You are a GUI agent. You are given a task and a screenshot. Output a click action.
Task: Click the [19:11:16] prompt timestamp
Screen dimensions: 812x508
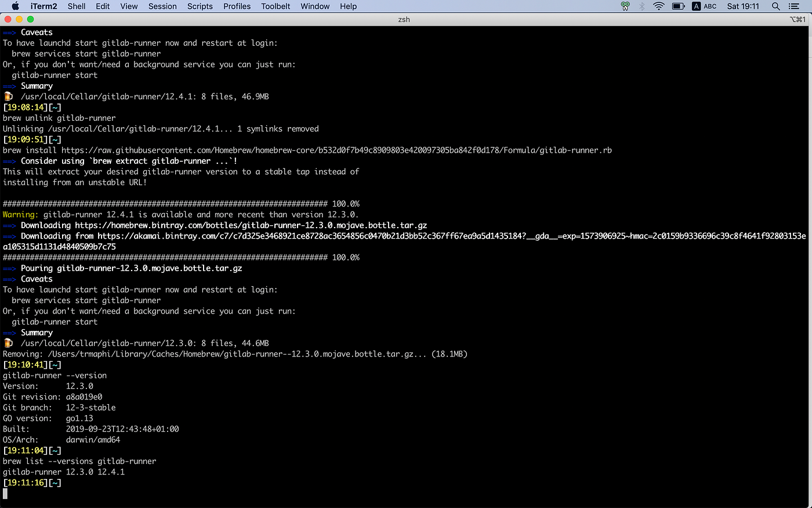[25, 482]
